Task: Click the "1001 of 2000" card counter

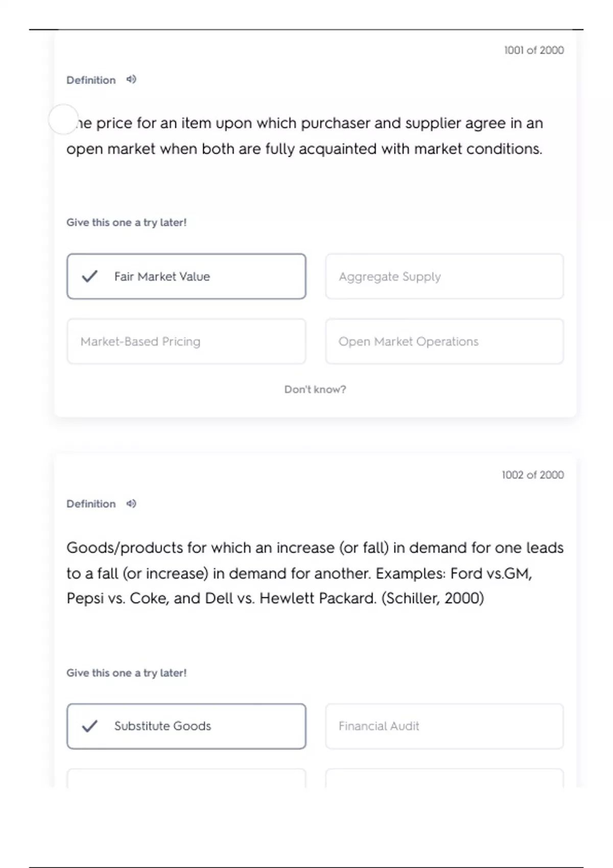Action: [534, 50]
